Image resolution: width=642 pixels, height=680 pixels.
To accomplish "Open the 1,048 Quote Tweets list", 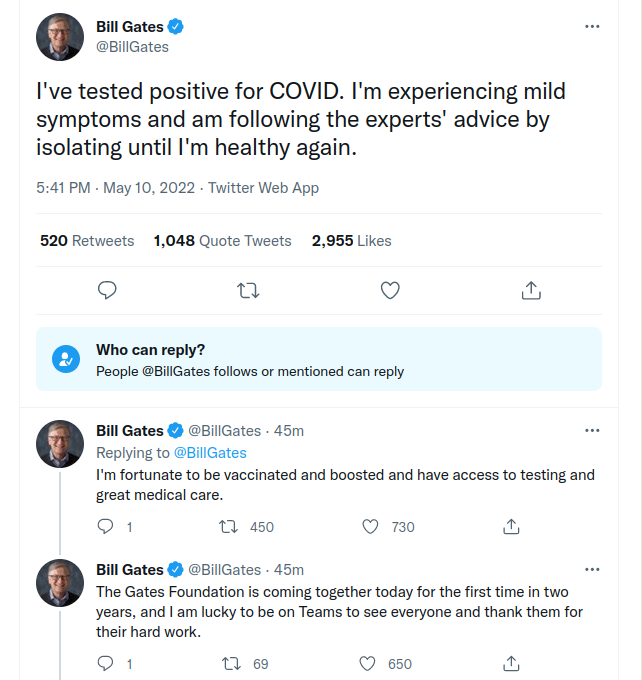I will [222, 241].
